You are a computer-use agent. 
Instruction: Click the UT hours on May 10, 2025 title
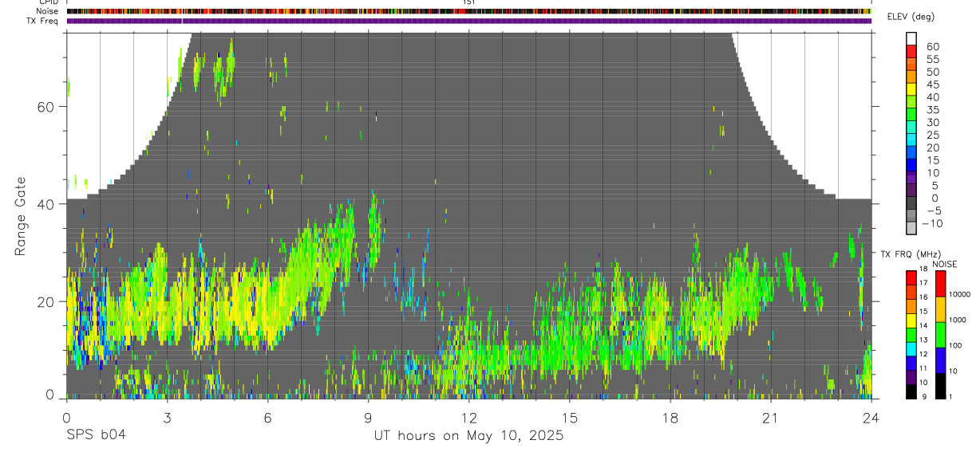(468, 436)
